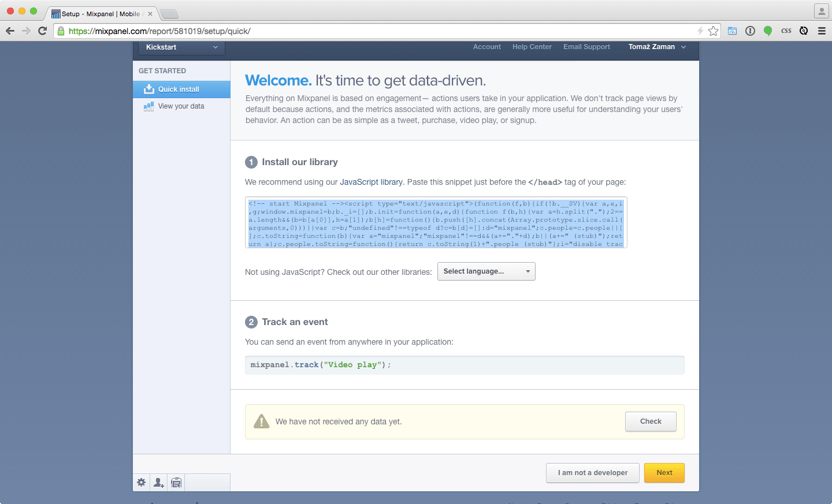Open the Select language dropdown
The width and height of the screenshot is (832, 504).
tap(486, 271)
